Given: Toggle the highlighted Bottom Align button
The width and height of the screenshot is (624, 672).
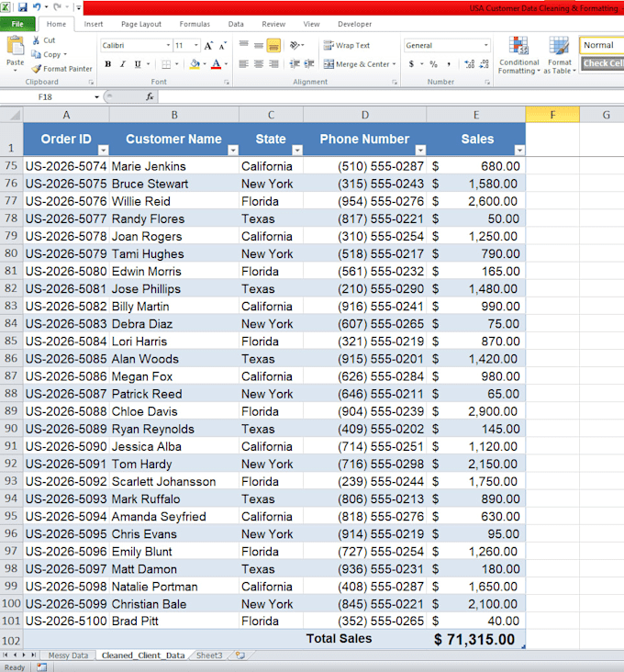Looking at the screenshot, I should coord(273,45).
